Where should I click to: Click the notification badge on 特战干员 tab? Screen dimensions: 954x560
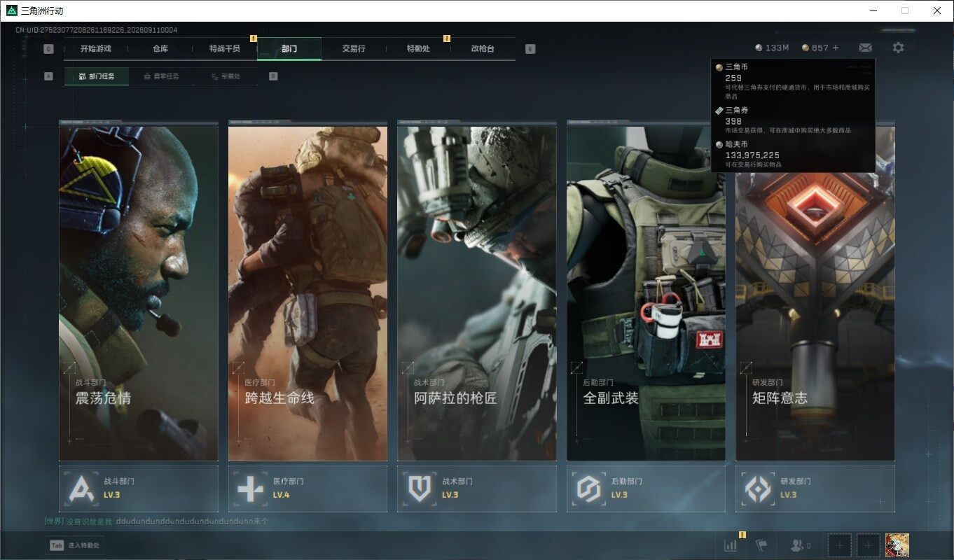tap(254, 38)
